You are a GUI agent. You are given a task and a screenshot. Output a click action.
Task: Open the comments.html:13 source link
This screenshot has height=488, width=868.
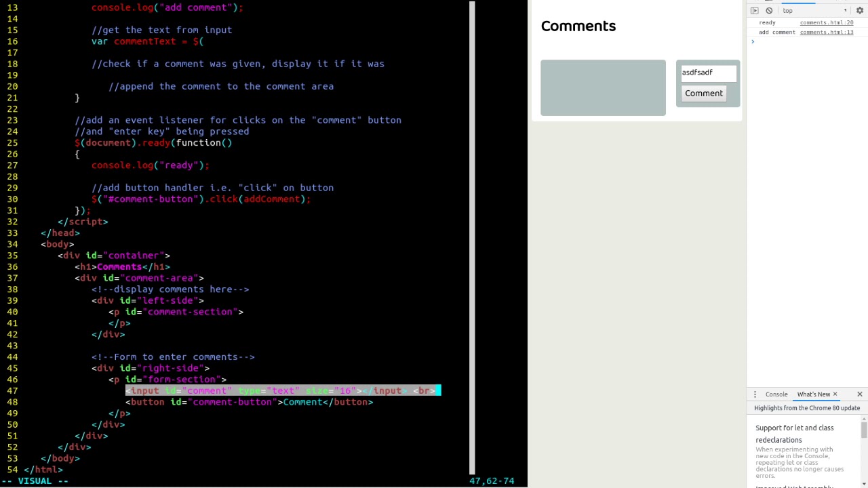pos(826,32)
